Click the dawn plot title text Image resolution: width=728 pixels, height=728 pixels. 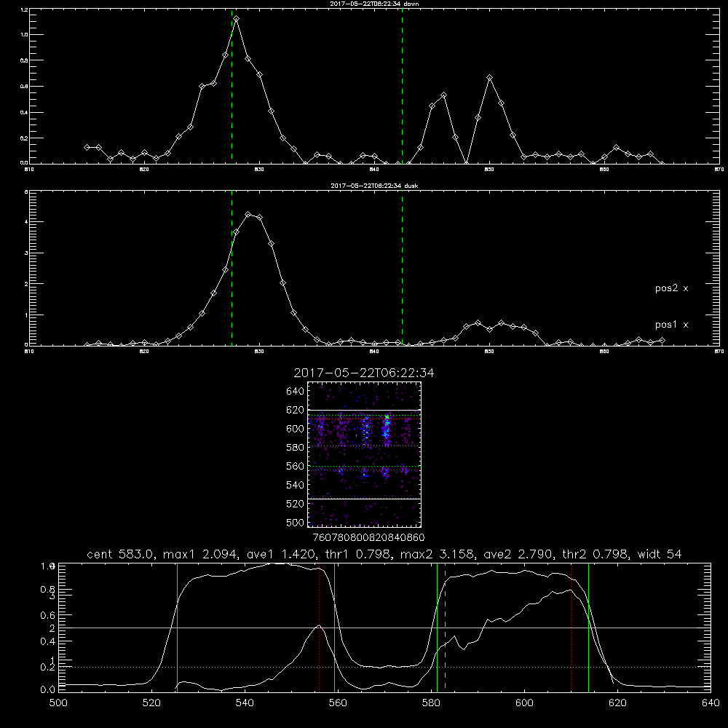(374, 3)
